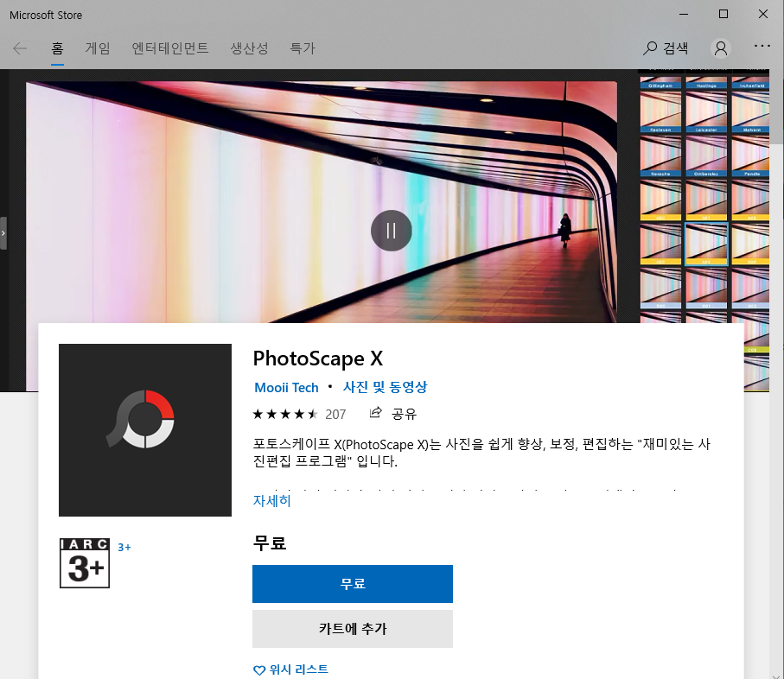The image size is (784, 679).
Task: Select the 생산성 tab
Action: (249, 48)
